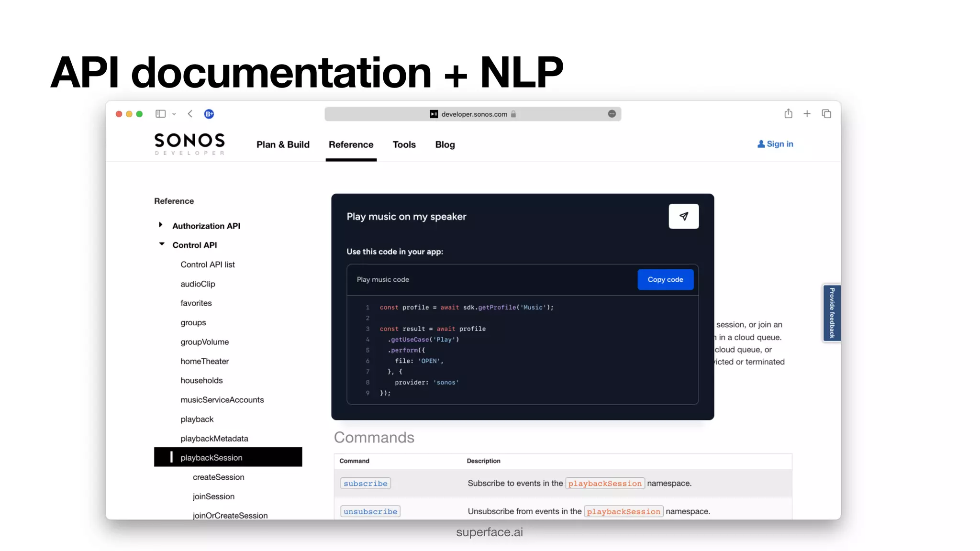Click the send paper-plane button
The image size is (980, 551).
point(683,216)
